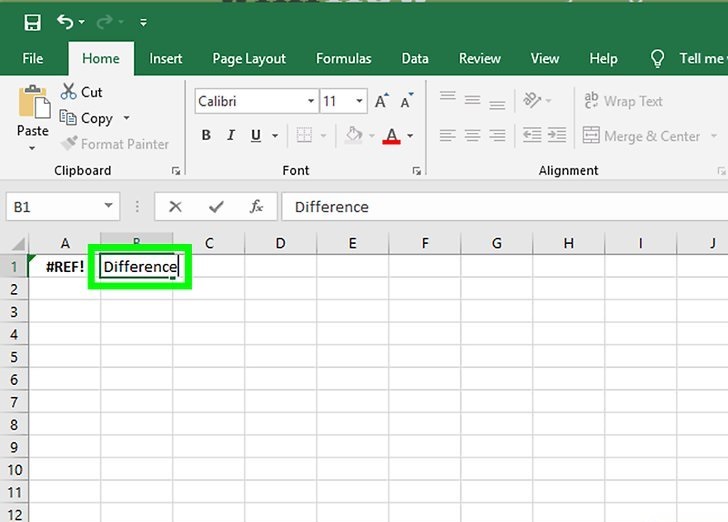Toggle Italic formatting
This screenshot has width=728, height=522.
tap(232, 136)
